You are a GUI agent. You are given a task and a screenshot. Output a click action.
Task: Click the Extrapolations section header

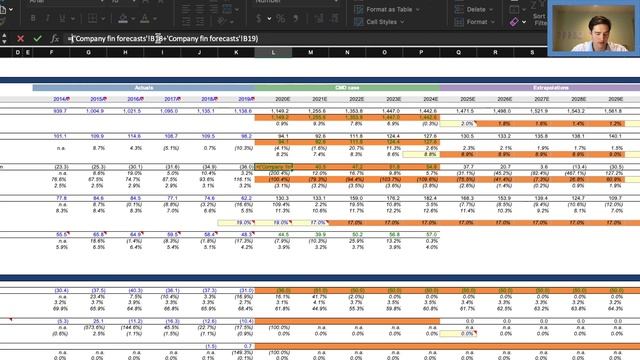551,88
